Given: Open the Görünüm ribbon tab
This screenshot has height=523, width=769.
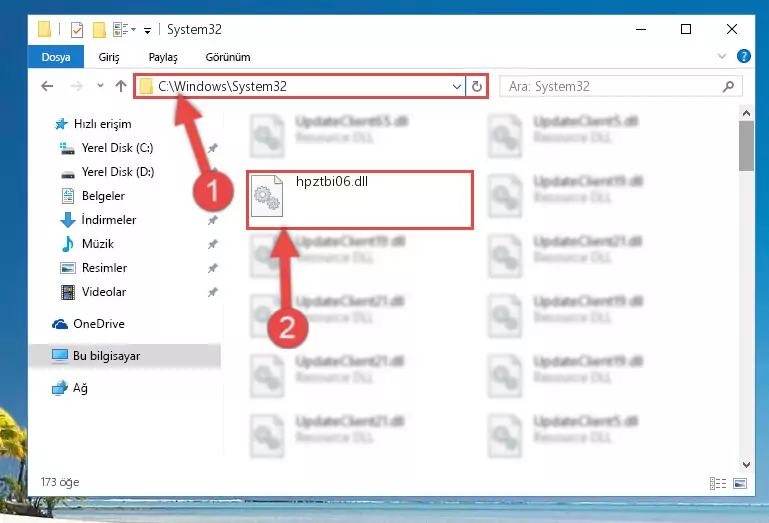Looking at the screenshot, I should click(228, 57).
